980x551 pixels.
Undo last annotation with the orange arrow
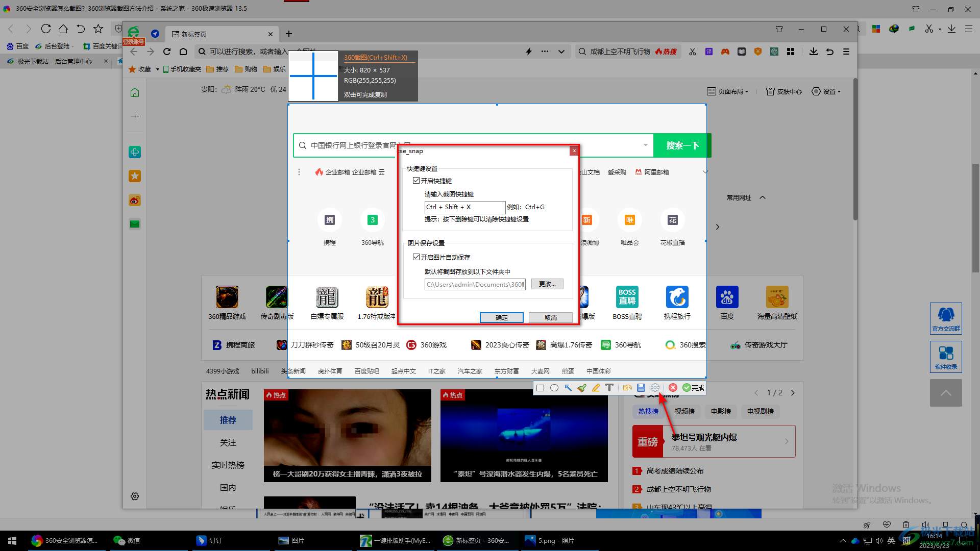(627, 388)
